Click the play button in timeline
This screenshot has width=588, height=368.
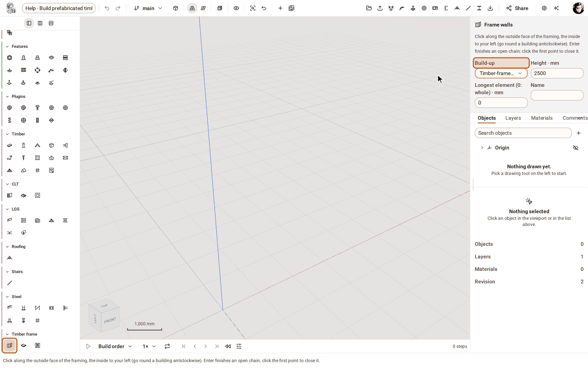click(x=88, y=346)
